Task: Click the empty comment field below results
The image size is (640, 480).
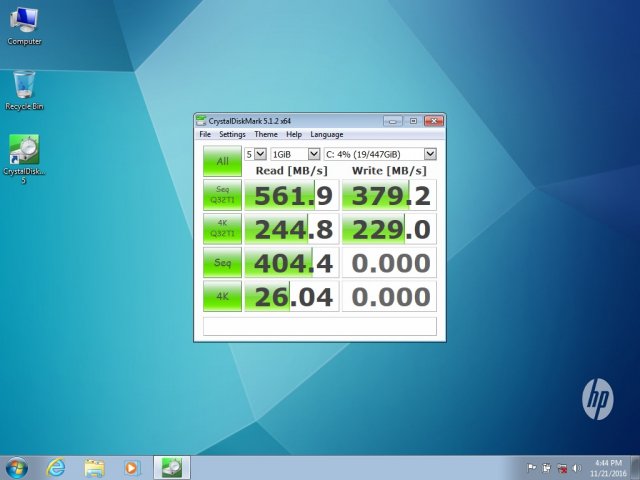Action: pos(320,326)
